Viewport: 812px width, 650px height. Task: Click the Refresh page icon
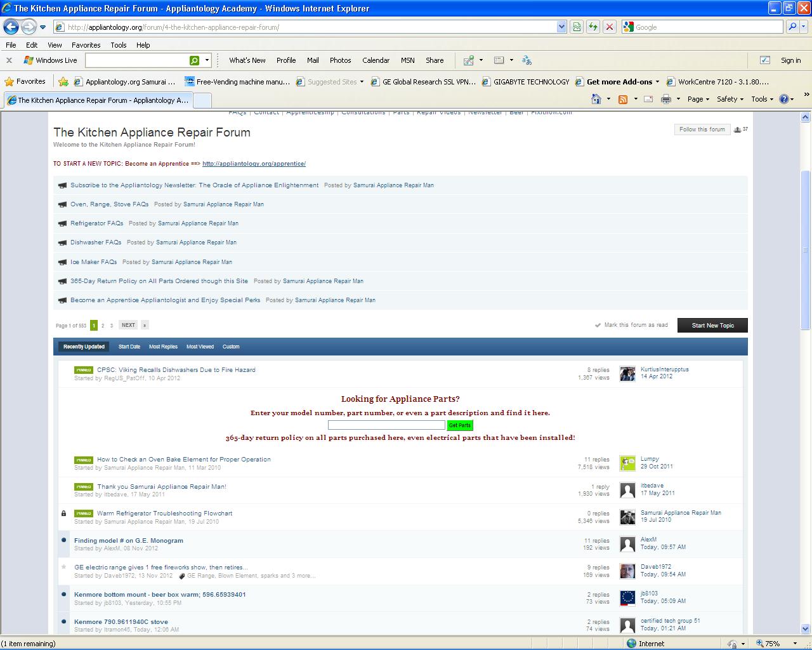(x=593, y=27)
